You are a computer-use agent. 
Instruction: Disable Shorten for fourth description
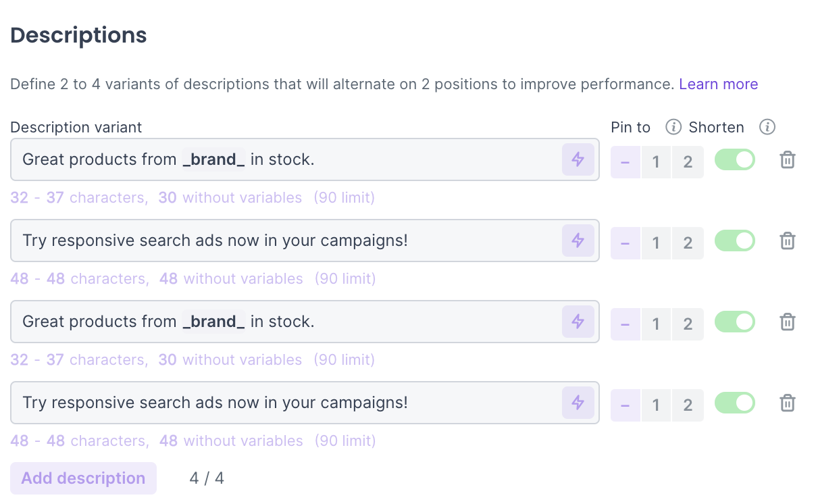735,403
